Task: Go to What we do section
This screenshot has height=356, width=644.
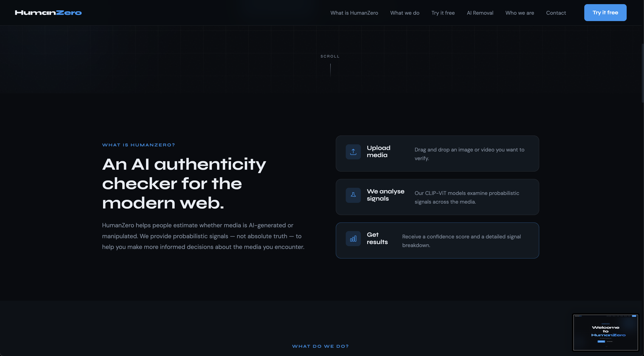Action: tap(405, 13)
